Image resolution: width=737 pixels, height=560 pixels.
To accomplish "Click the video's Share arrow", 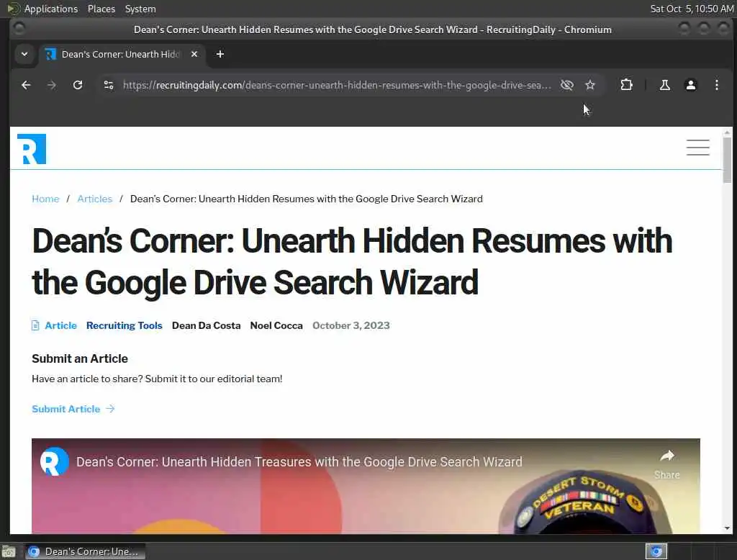I will point(667,464).
